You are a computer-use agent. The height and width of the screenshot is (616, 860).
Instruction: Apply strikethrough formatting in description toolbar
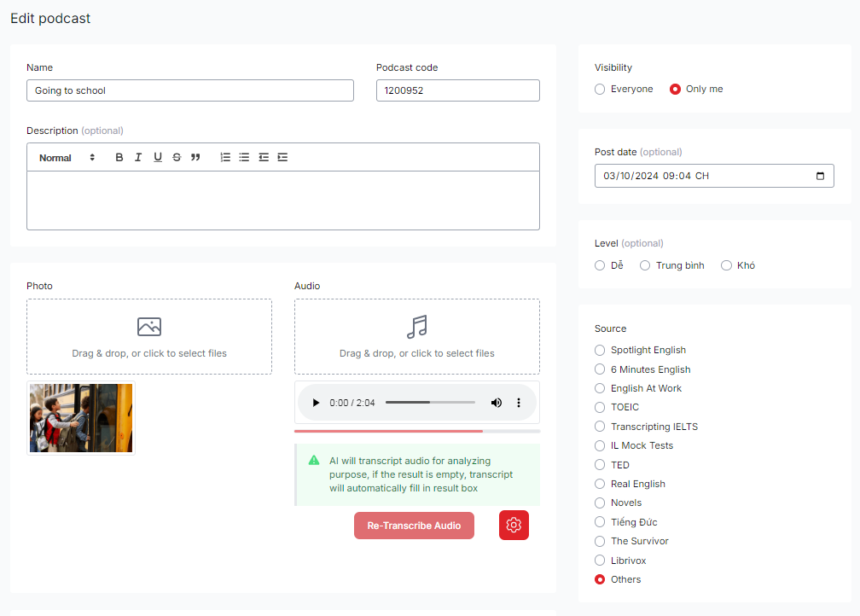point(177,158)
